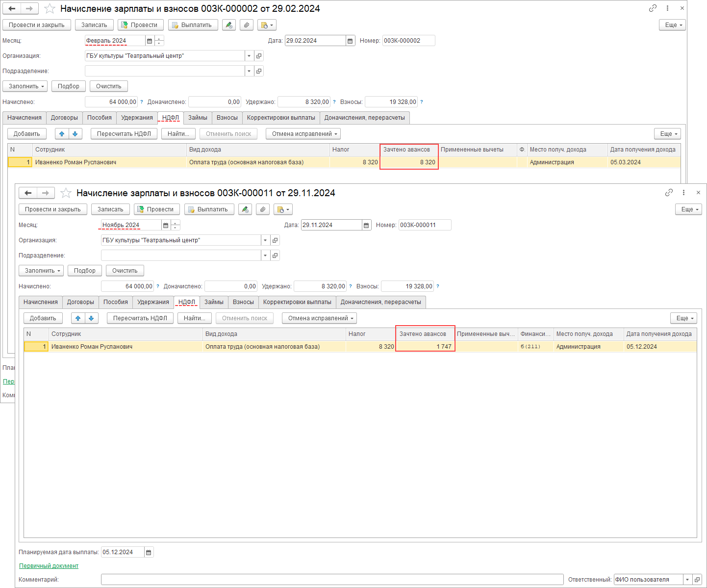Click signature icon in February document toolbar
This screenshot has height=588, width=707.
pos(229,25)
